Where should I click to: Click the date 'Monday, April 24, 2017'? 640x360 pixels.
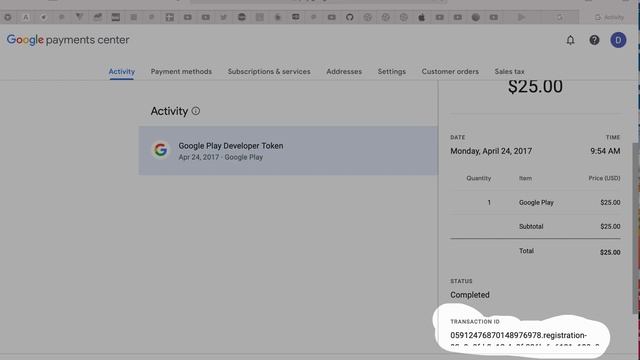[491, 151]
